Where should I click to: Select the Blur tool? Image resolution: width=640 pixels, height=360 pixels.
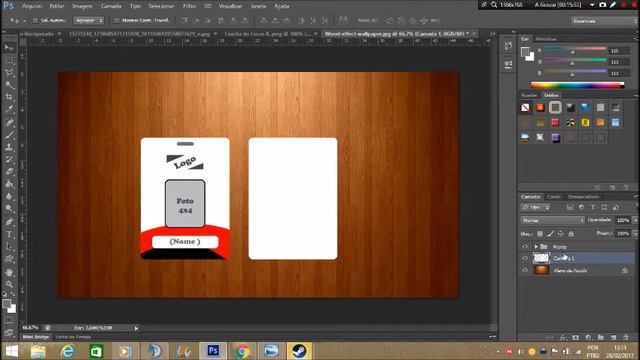(9, 196)
